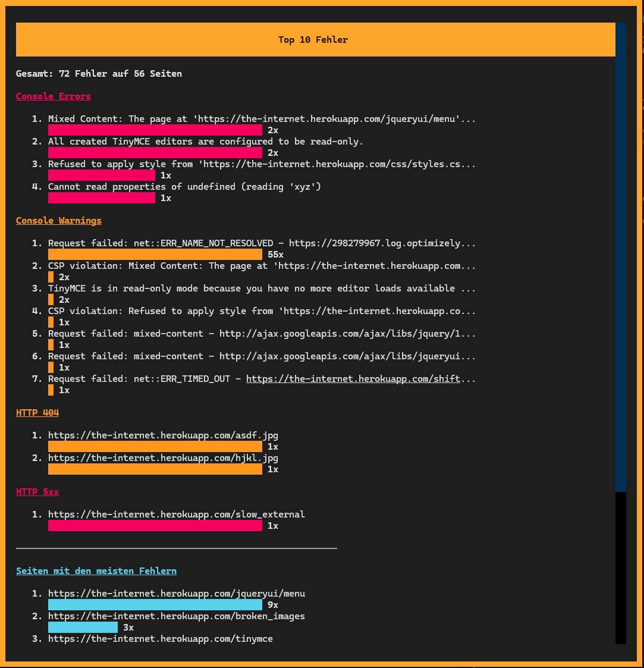Open the jqueryui/menu page link
The height and width of the screenshot is (668, 644).
click(177, 593)
